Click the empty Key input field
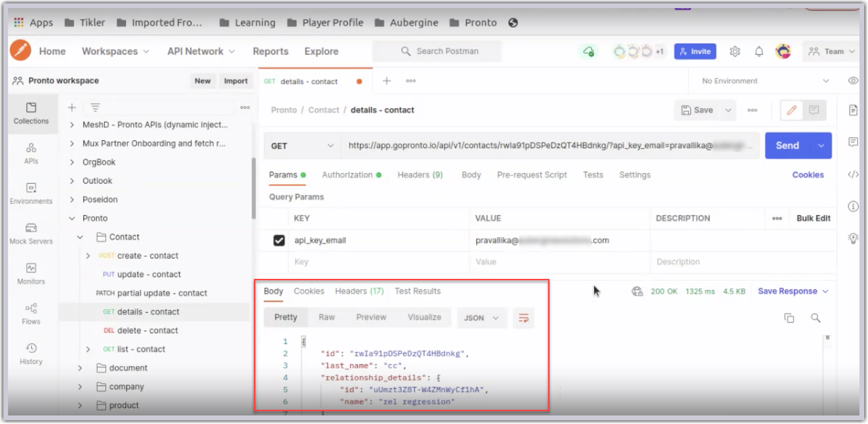 (x=378, y=262)
